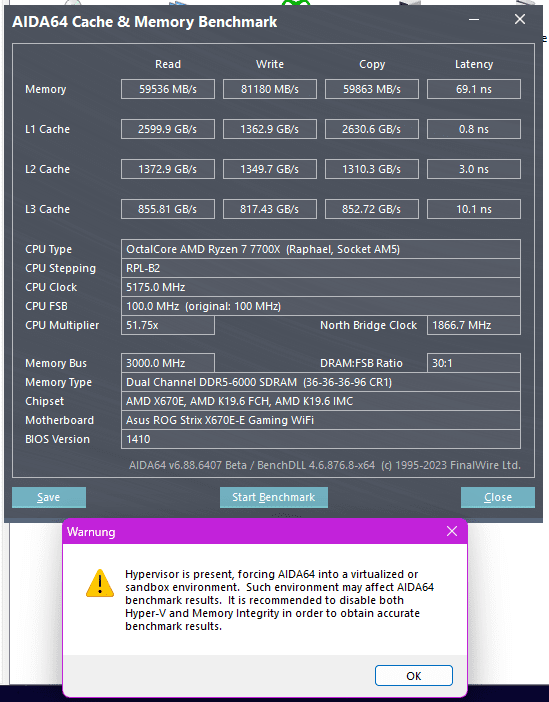
Task: Click CPU Clock field 5175.0 MHz
Action: point(321,287)
